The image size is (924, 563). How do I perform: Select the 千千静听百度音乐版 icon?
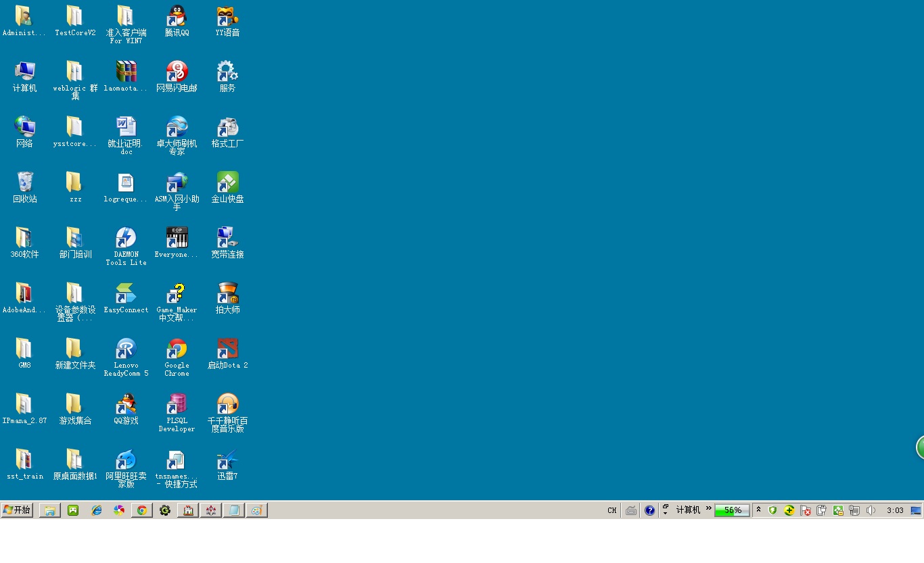[x=227, y=412]
